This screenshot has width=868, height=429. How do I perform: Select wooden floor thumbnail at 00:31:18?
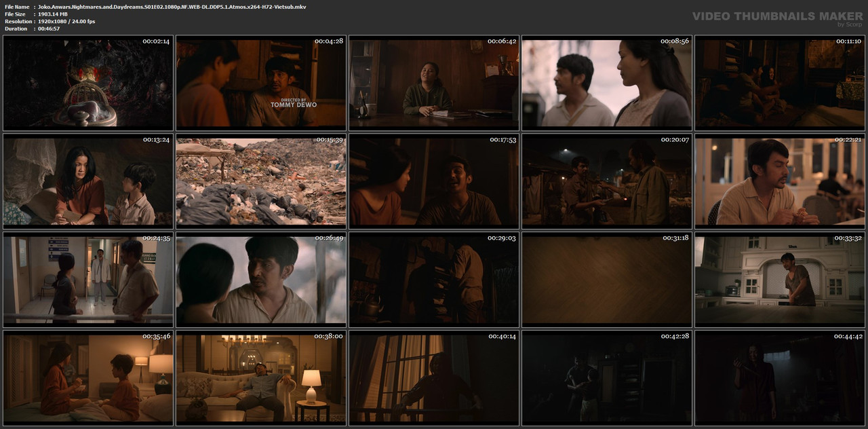pyautogui.click(x=607, y=280)
